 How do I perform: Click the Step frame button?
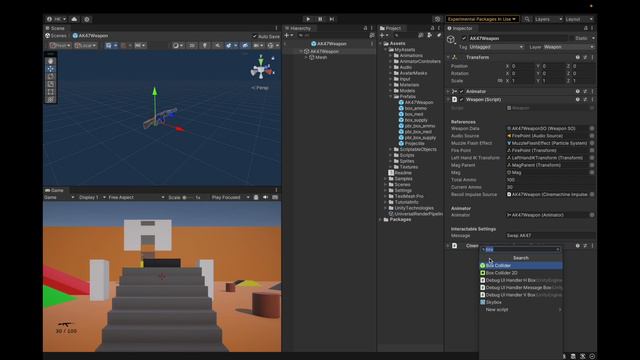point(332,19)
